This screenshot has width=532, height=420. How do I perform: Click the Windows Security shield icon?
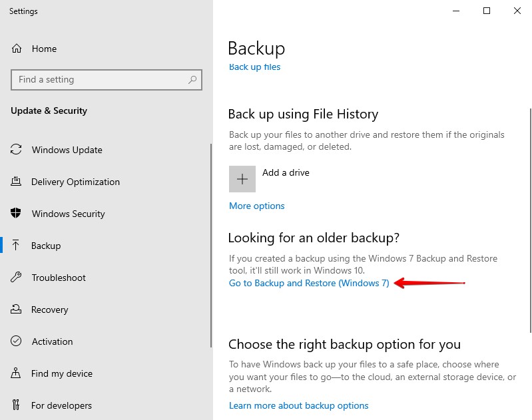tap(15, 214)
